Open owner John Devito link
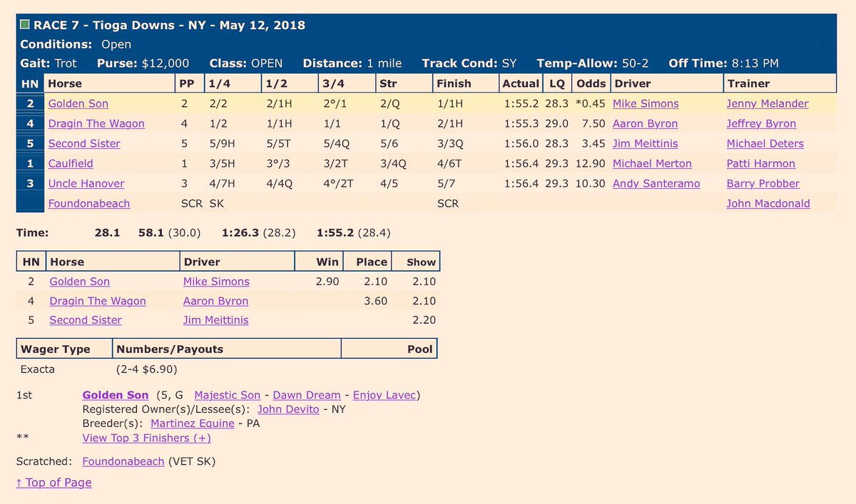The image size is (856, 504). click(287, 409)
